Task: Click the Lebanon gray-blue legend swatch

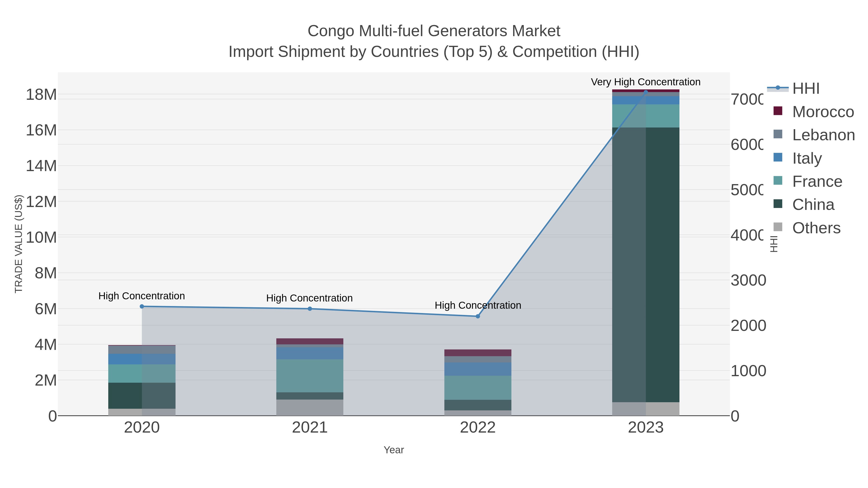Action: coord(778,134)
